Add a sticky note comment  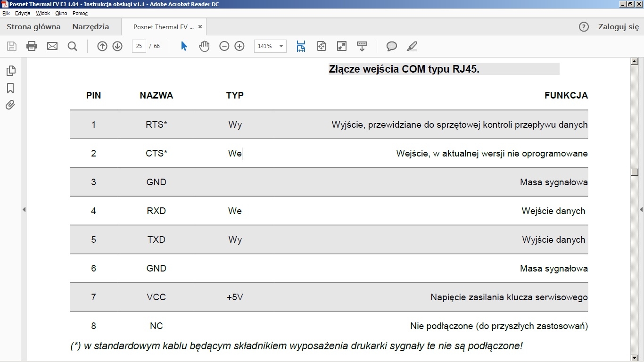392,46
